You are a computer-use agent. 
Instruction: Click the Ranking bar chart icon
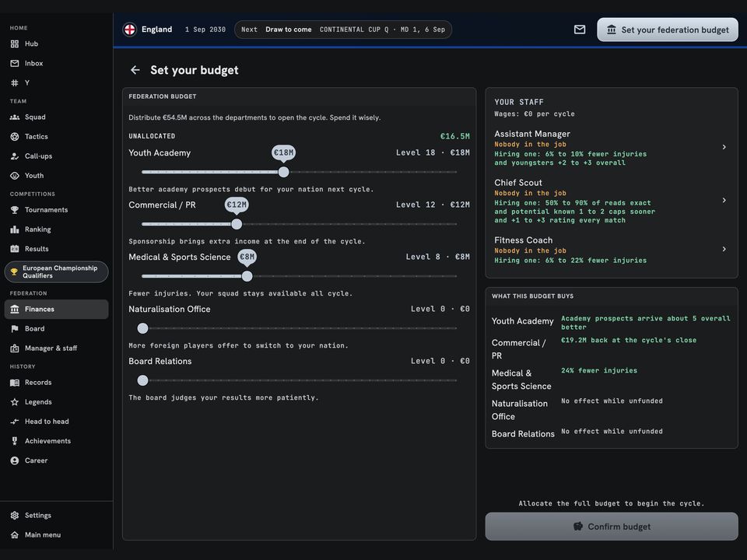(15, 229)
